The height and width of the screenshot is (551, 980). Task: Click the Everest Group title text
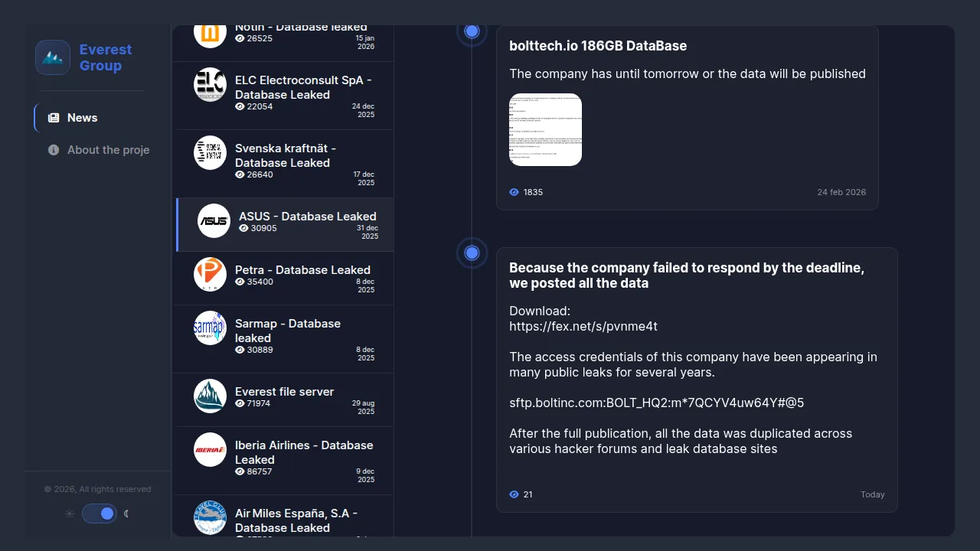(x=106, y=57)
